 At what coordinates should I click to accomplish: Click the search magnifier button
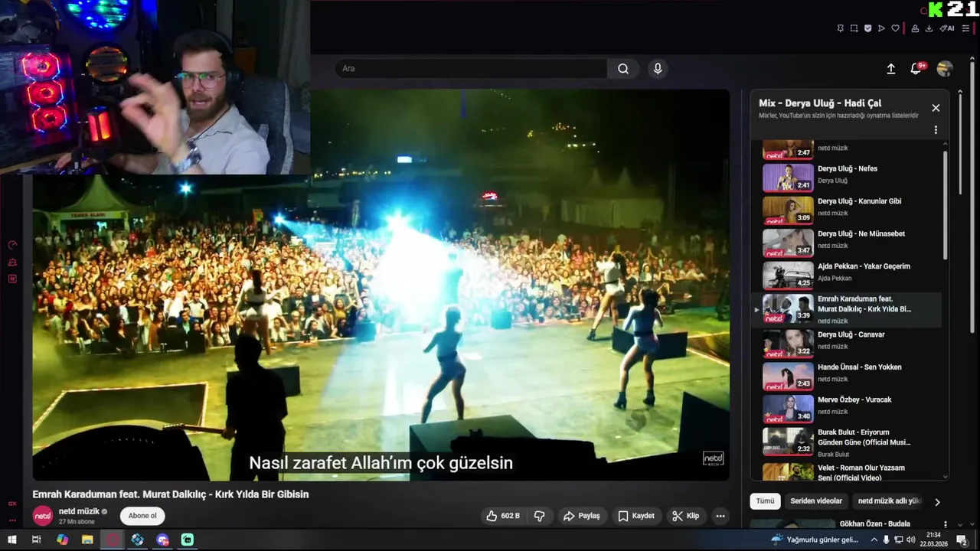(623, 69)
